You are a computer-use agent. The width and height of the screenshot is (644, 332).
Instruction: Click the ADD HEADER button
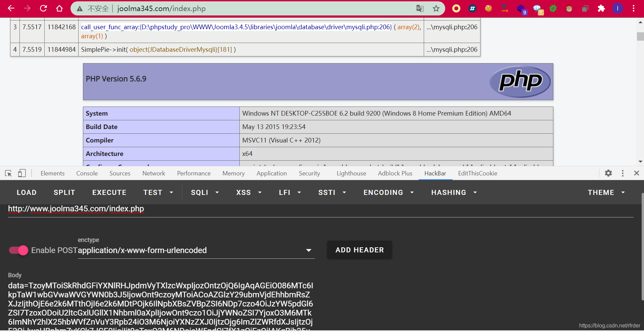359,250
